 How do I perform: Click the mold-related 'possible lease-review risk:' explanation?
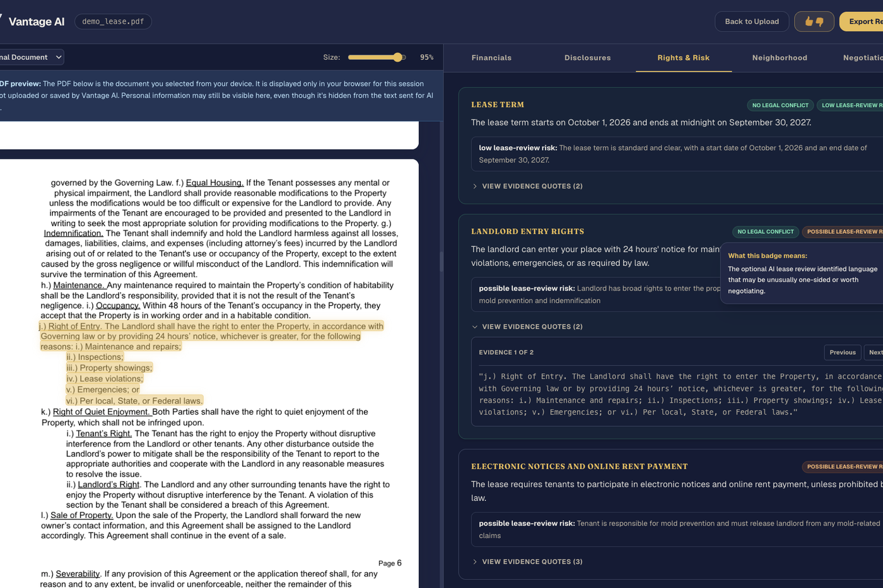677,529
